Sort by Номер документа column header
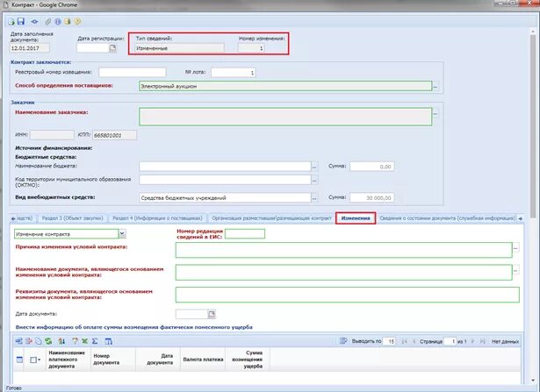Screen dimensions: 540x392 pyautogui.click(x=113, y=360)
